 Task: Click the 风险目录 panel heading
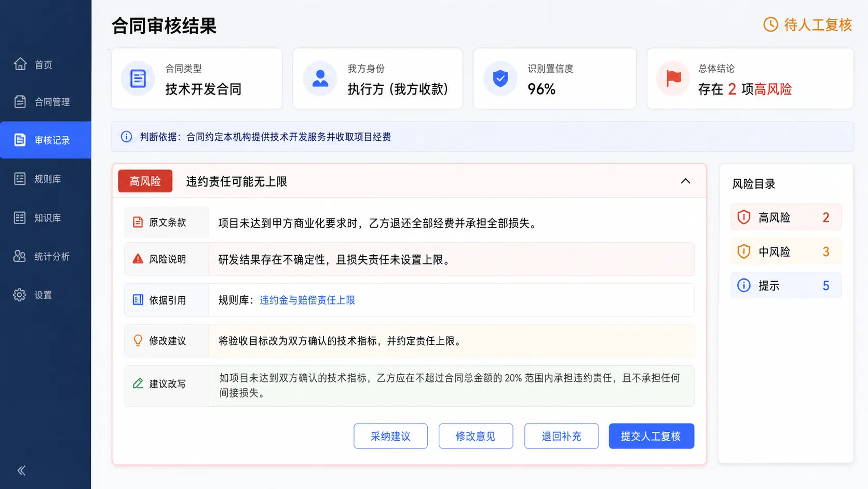(753, 183)
